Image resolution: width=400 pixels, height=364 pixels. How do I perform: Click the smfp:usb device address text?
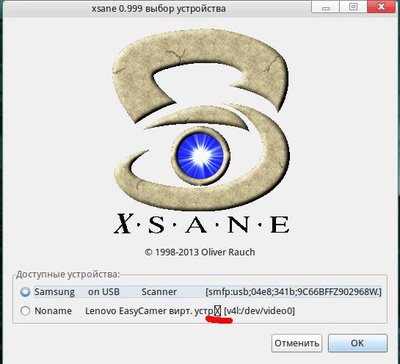tap(293, 292)
